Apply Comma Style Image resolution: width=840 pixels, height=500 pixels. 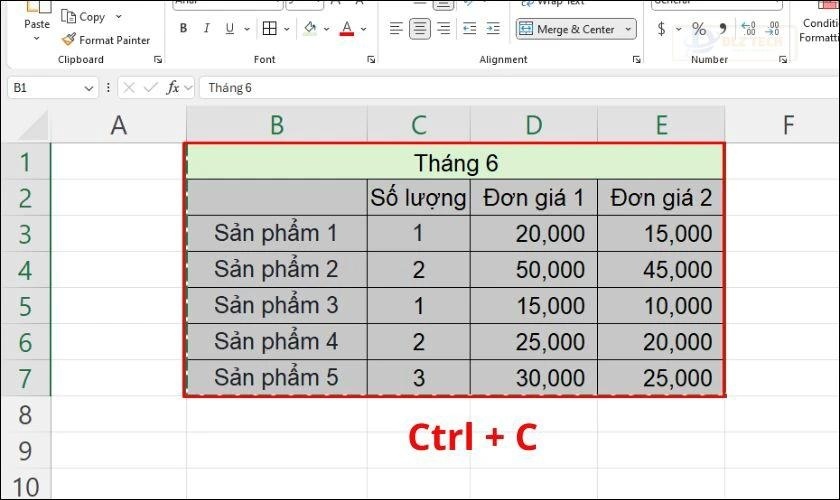coord(723,28)
